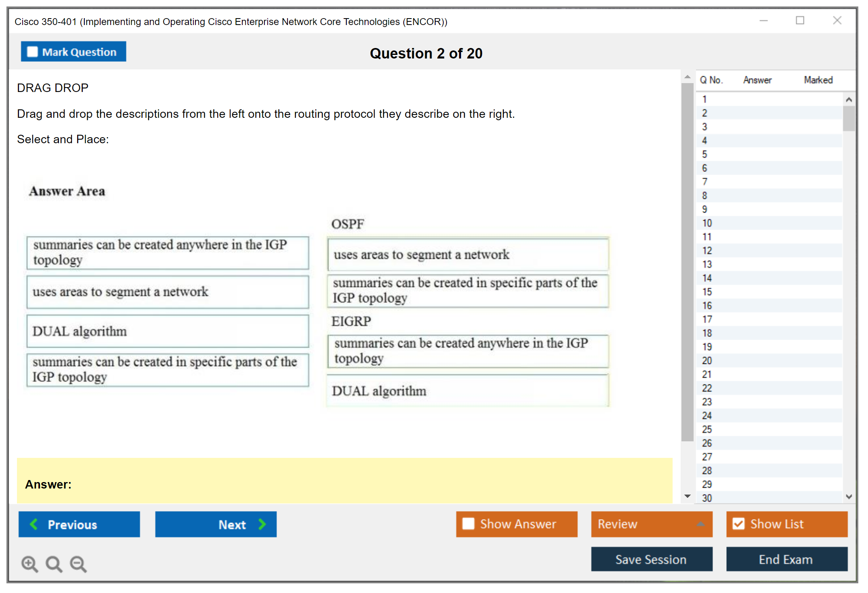Viewport: 868px width, 593px height.
Task: Click the green right arrow on Next
Action: (x=262, y=524)
